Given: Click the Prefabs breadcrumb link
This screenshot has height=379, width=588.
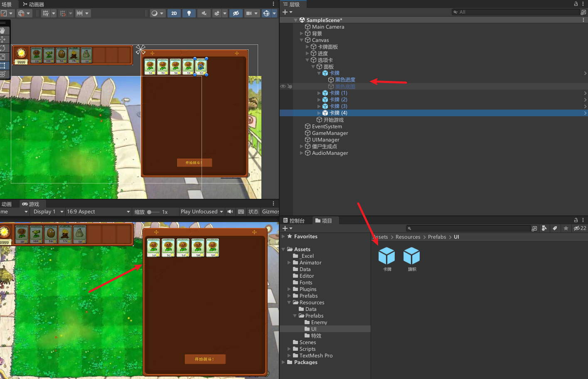Looking at the screenshot, I should [437, 237].
